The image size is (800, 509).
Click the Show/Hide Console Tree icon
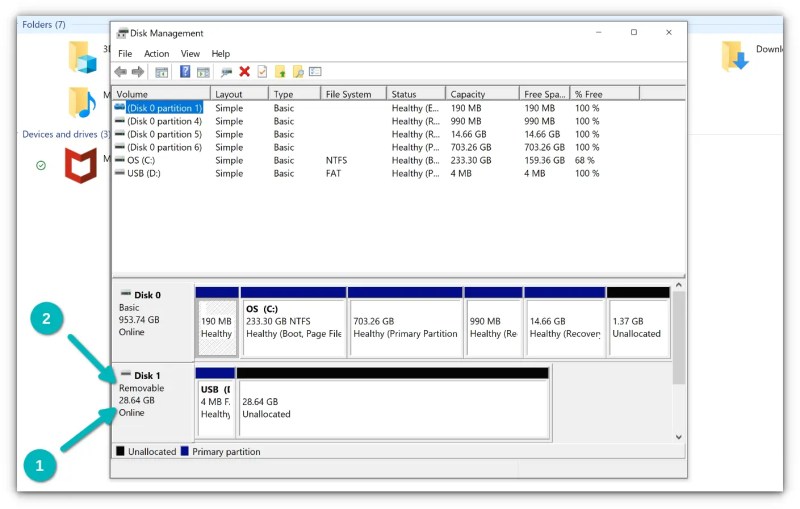coord(161,72)
